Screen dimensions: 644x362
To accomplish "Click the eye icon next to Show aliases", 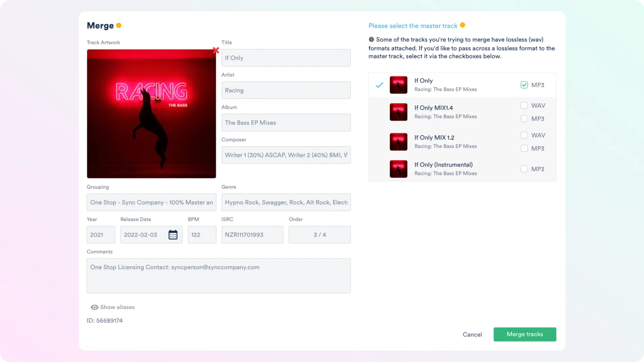I will coord(94,307).
